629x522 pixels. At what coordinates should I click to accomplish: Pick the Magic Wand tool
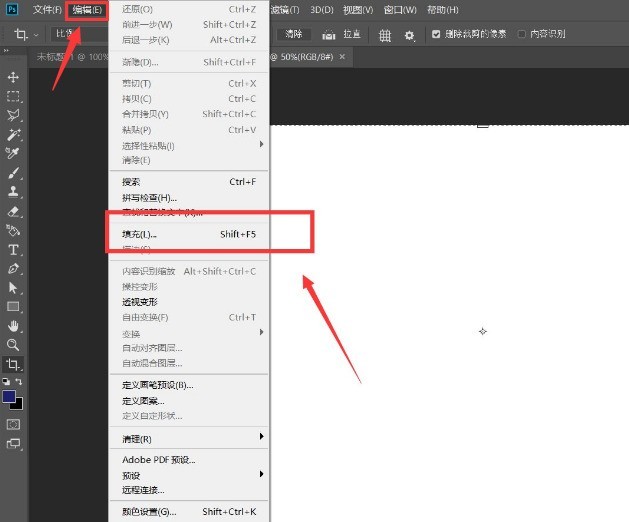pos(13,134)
